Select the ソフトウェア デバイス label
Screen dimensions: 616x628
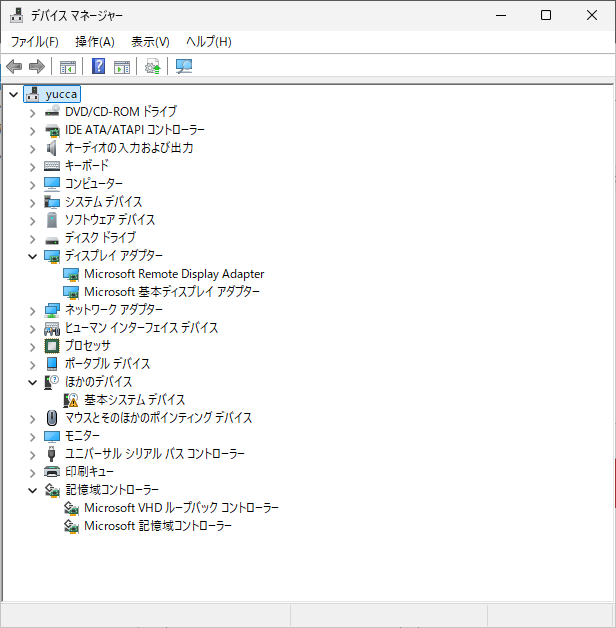point(110,220)
